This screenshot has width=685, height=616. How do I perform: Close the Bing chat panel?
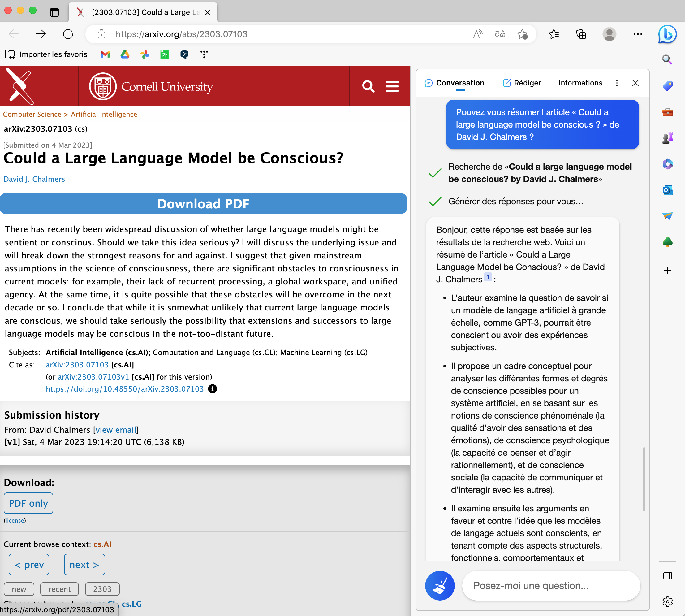635,83
